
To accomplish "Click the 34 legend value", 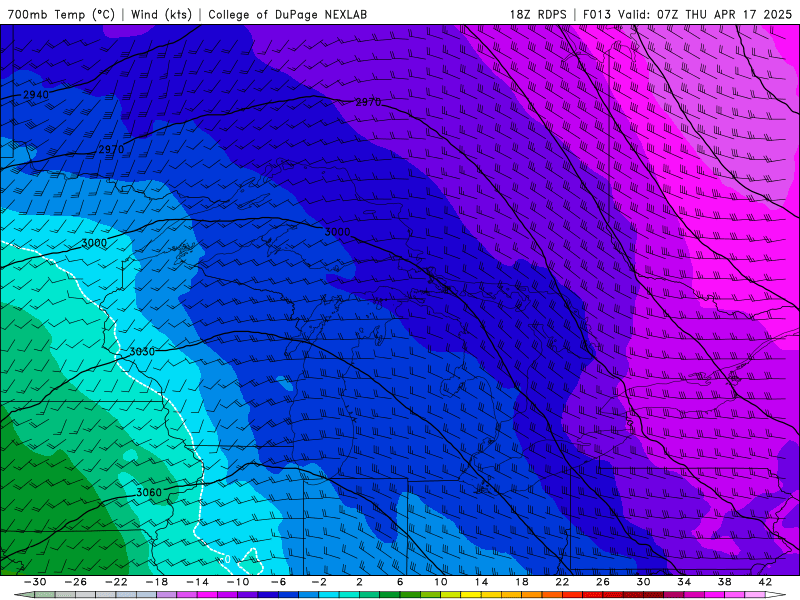I will pyautogui.click(x=684, y=582).
